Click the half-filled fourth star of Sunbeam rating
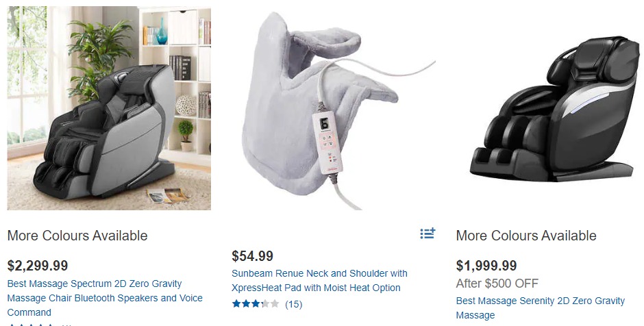This screenshot has width=644, height=326. click(265, 304)
